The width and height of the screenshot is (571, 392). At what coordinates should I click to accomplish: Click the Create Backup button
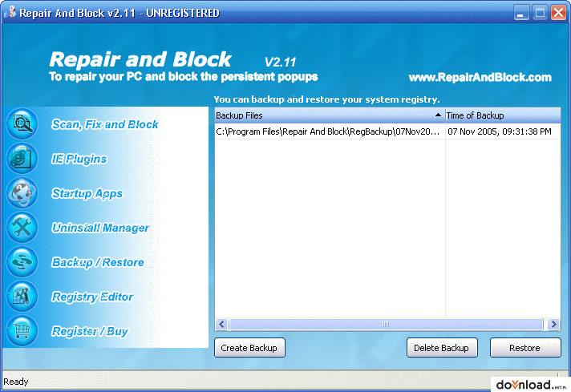[249, 348]
